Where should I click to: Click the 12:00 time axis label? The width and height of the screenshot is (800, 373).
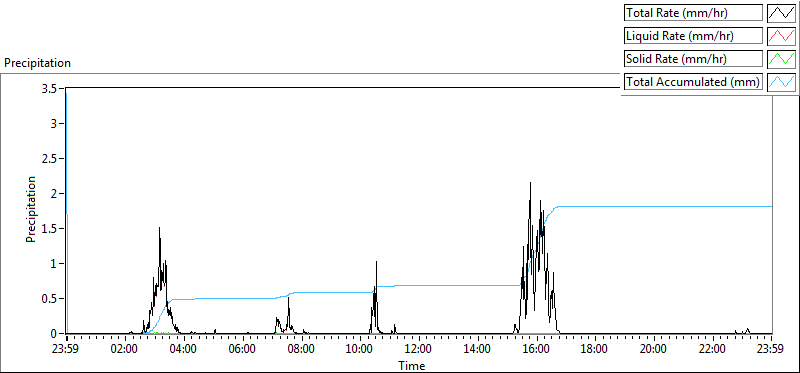tap(418, 350)
